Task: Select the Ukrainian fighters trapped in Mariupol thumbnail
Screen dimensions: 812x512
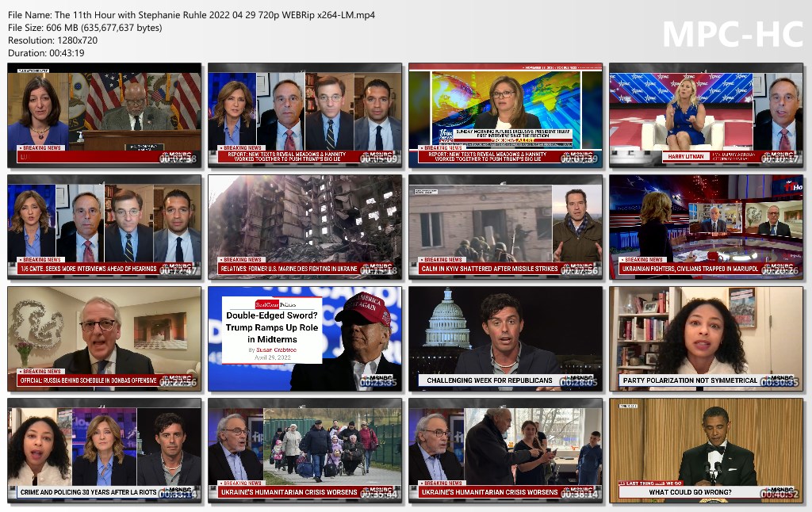Action: pyautogui.click(x=706, y=227)
